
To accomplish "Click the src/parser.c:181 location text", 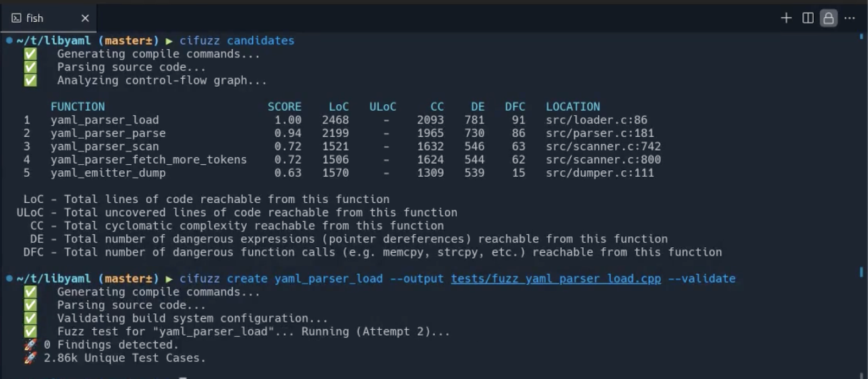I will tap(599, 133).
